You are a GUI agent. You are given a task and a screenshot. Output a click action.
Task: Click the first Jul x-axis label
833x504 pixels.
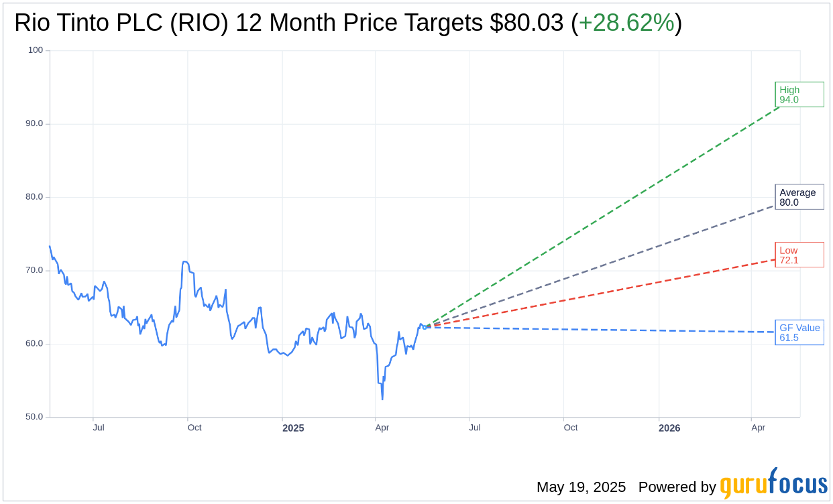99,428
